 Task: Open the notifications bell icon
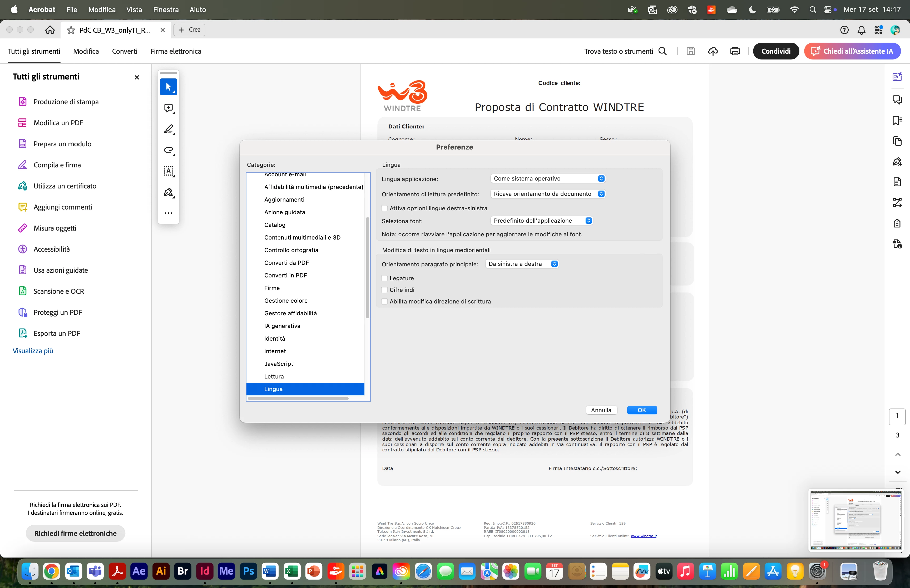pyautogui.click(x=861, y=30)
